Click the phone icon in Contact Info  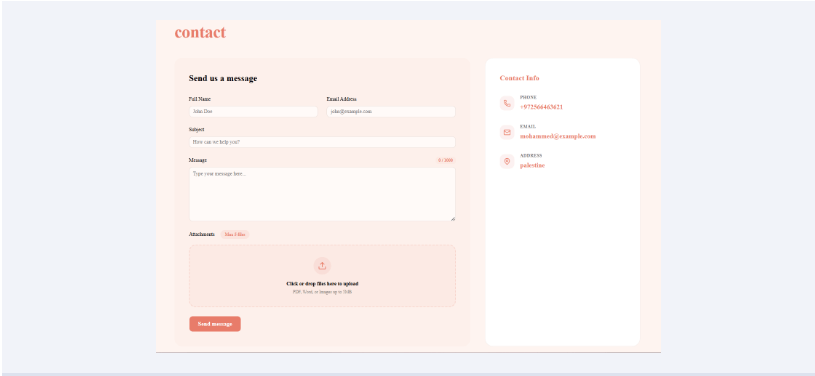click(507, 103)
